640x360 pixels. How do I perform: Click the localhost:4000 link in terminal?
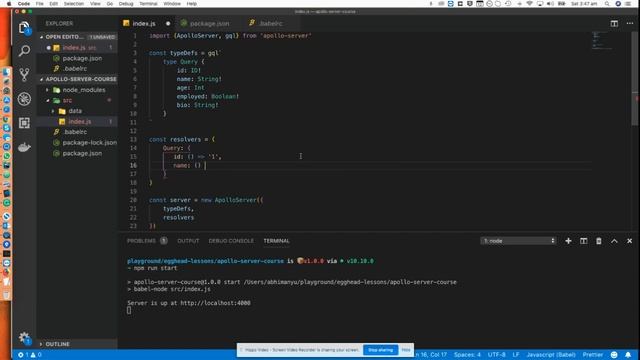click(215, 303)
